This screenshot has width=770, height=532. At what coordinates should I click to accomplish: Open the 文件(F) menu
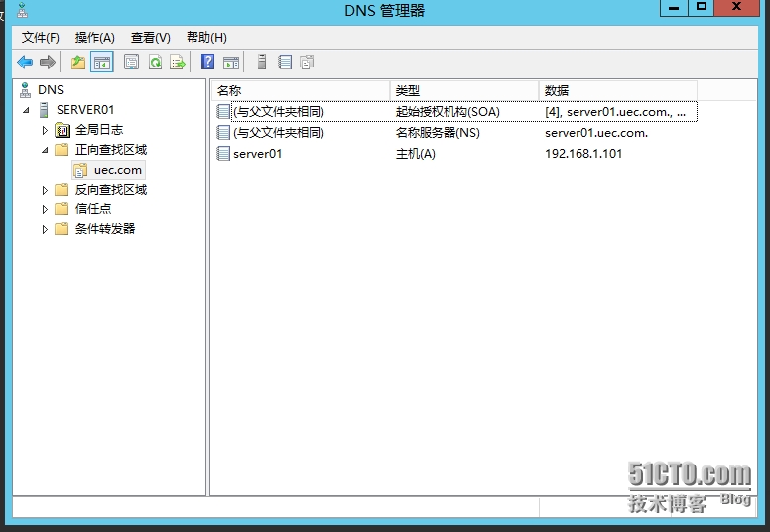41,38
